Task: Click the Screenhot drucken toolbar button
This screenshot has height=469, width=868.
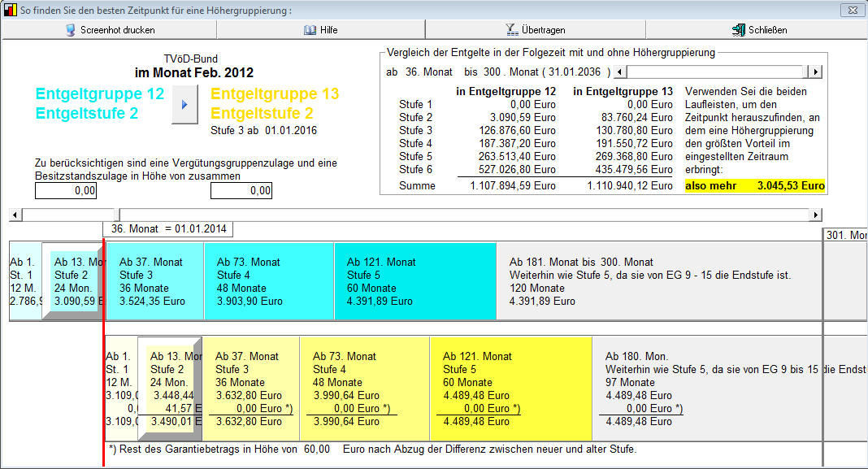Action: coord(110,30)
